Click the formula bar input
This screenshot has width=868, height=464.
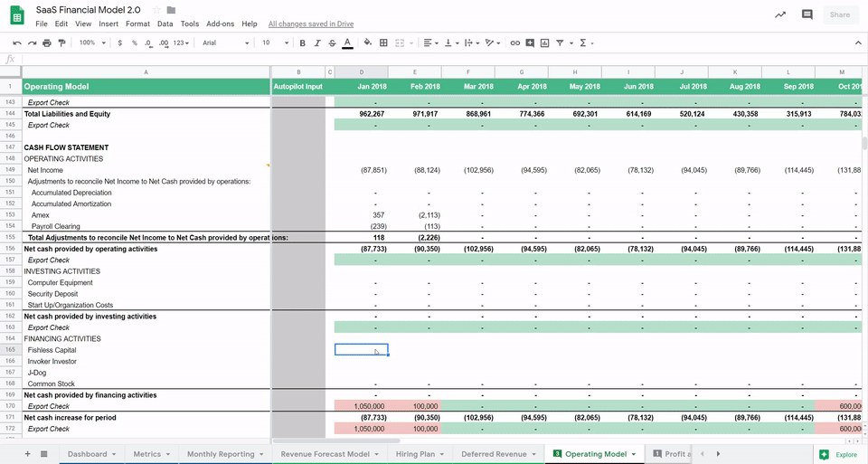pos(434,59)
